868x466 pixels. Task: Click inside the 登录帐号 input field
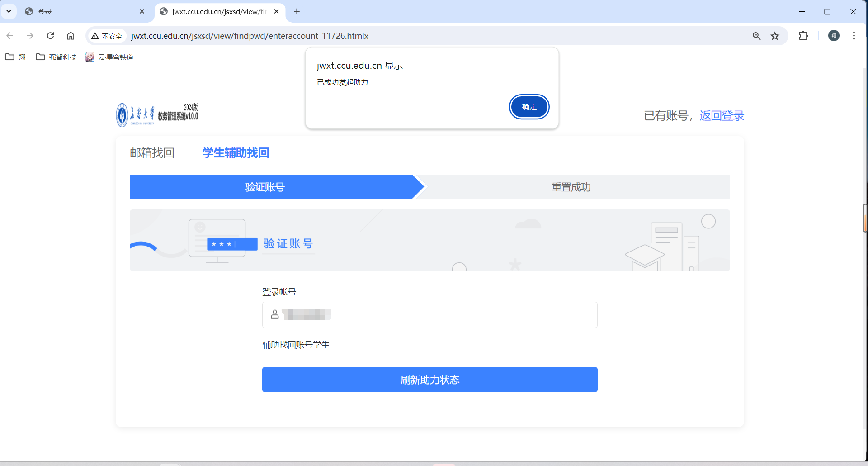[429, 314]
